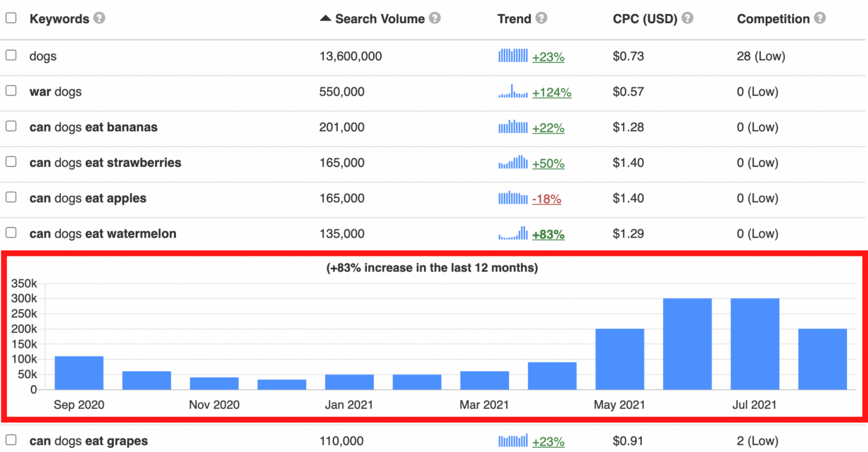Click the tallest Jun 2021 chart bar
The width and height of the screenshot is (868, 452).
(x=687, y=344)
